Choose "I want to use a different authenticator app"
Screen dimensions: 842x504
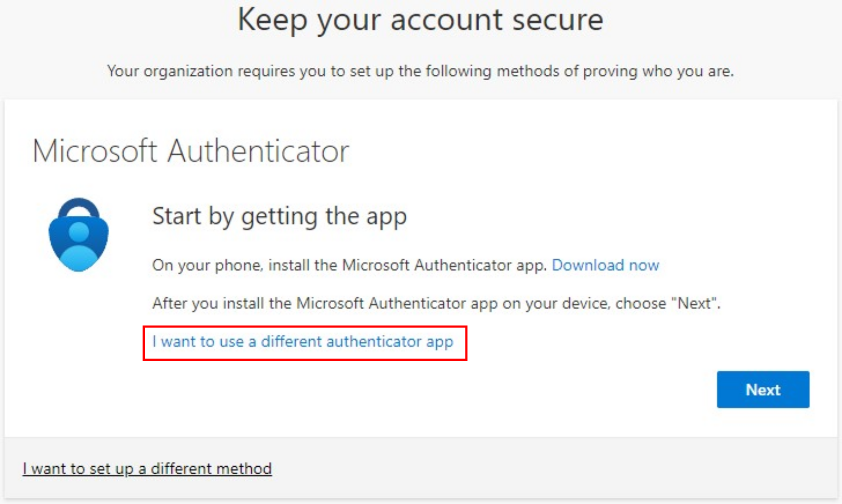point(303,342)
